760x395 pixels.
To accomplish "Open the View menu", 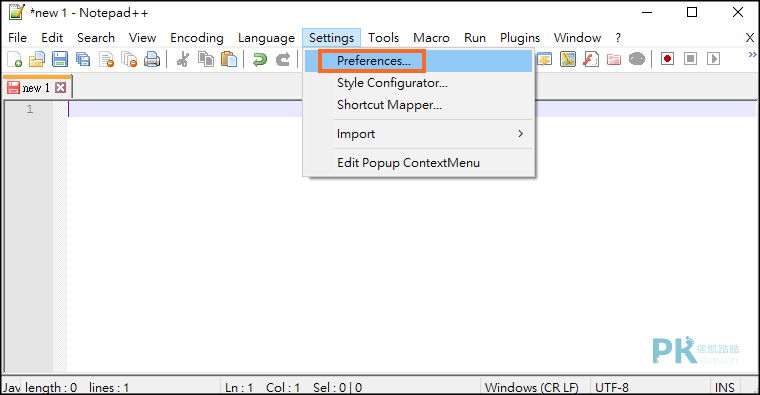I will click(x=142, y=38).
